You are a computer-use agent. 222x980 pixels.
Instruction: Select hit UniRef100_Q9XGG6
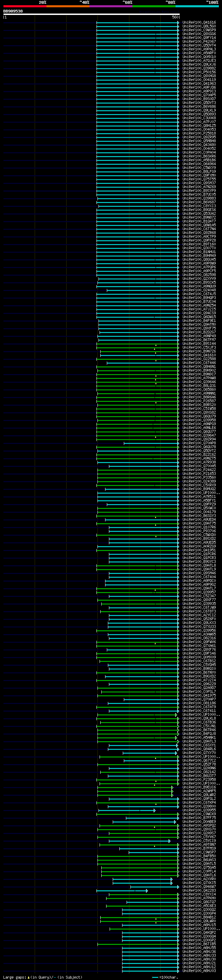199,34
